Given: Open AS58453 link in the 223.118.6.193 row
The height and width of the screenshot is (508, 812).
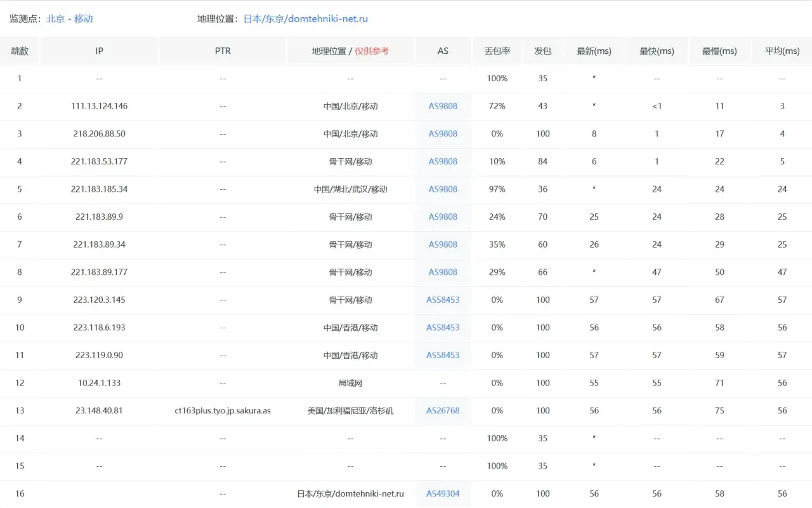Looking at the screenshot, I should [x=443, y=328].
